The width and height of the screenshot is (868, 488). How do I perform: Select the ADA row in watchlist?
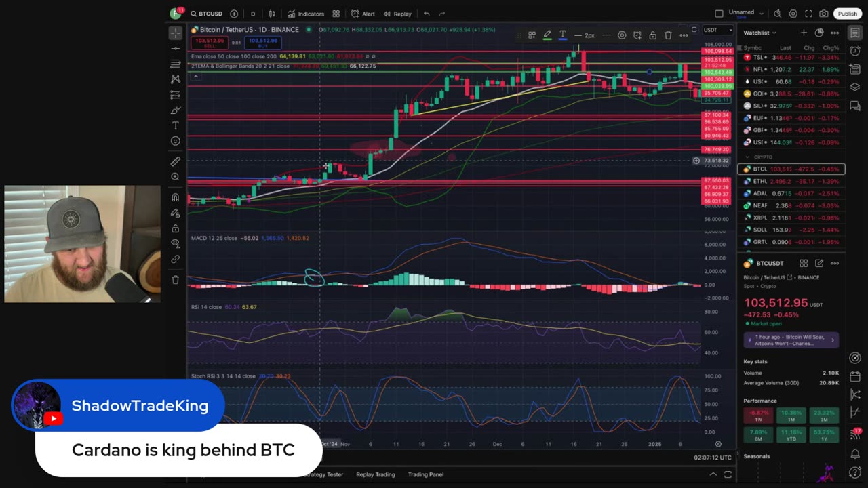[x=791, y=194]
